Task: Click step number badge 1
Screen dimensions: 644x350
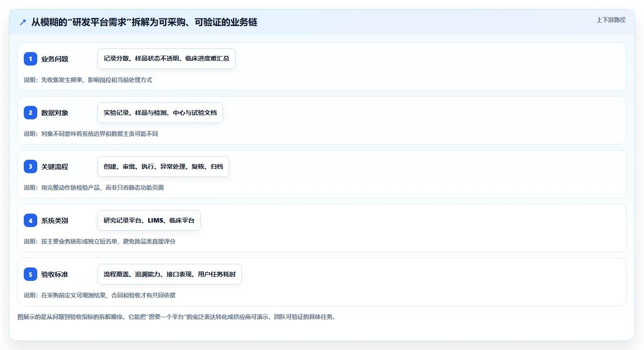Action: click(x=31, y=59)
